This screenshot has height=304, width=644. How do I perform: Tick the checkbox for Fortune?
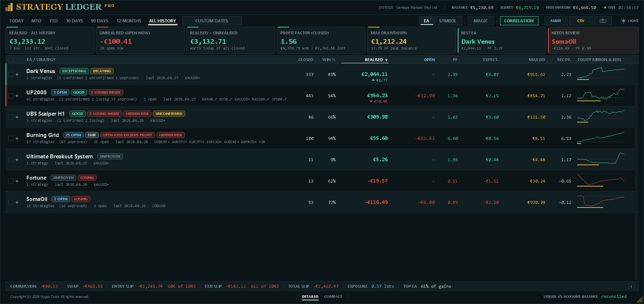coord(11,181)
